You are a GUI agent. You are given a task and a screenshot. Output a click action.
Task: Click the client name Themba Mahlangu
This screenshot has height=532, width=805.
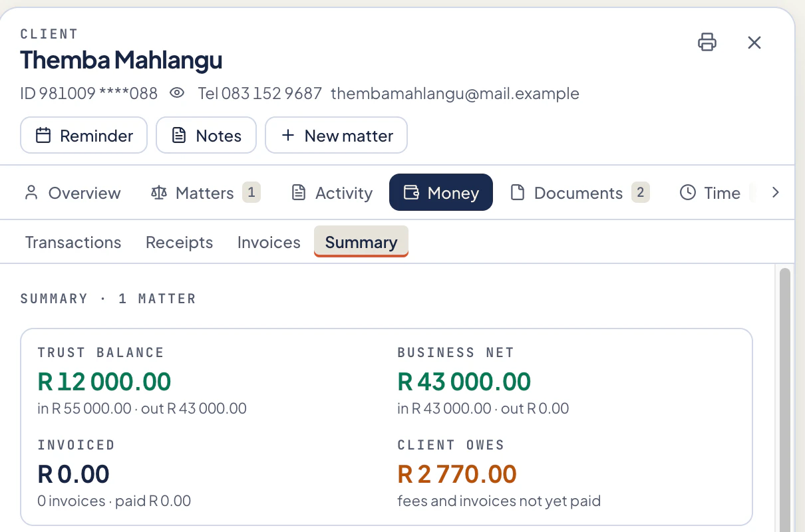click(x=121, y=60)
